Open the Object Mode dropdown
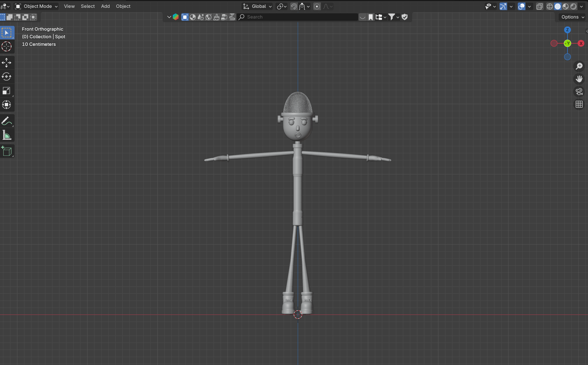The width and height of the screenshot is (588, 365). (37, 7)
